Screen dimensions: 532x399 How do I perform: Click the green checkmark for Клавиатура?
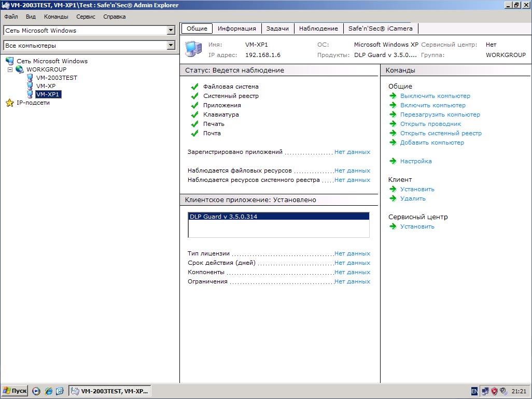pyautogui.click(x=194, y=115)
